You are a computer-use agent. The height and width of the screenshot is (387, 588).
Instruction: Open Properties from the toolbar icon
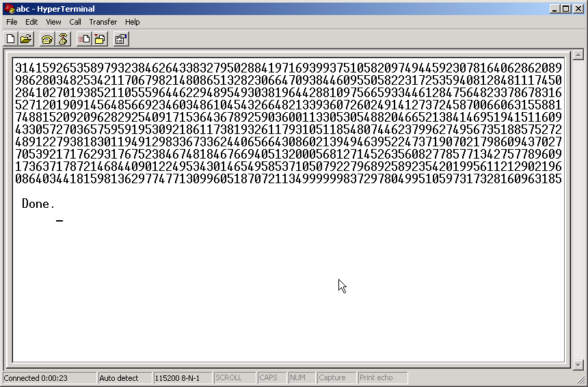120,39
